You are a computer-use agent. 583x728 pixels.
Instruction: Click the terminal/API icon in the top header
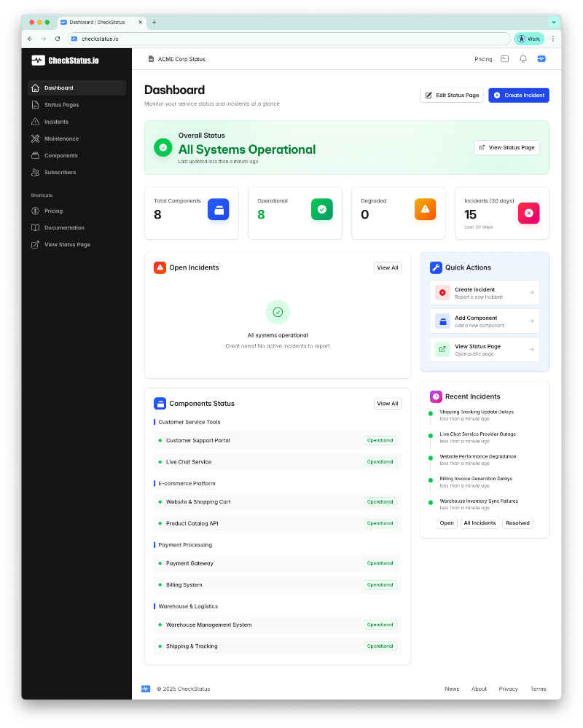[x=504, y=59]
